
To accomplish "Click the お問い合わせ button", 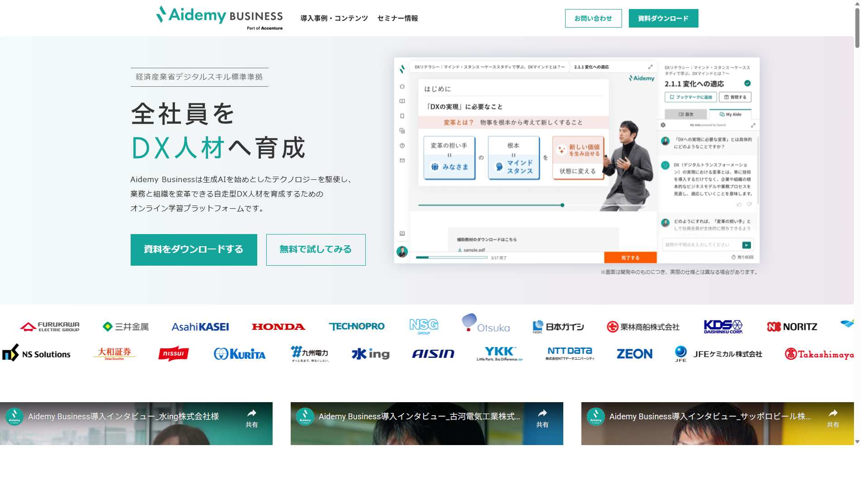I will (593, 19).
